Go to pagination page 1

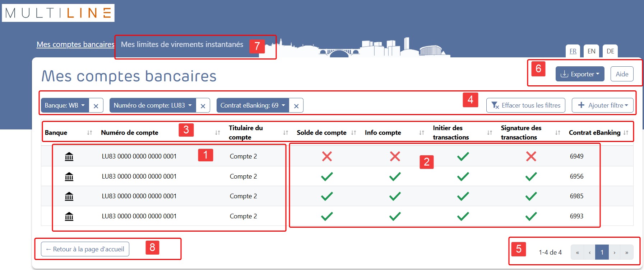(602, 252)
